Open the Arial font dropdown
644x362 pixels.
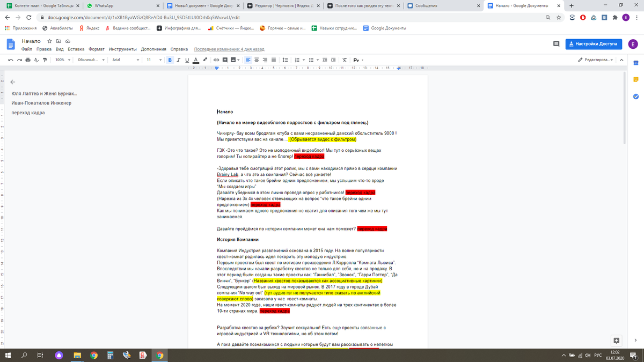[x=126, y=60]
